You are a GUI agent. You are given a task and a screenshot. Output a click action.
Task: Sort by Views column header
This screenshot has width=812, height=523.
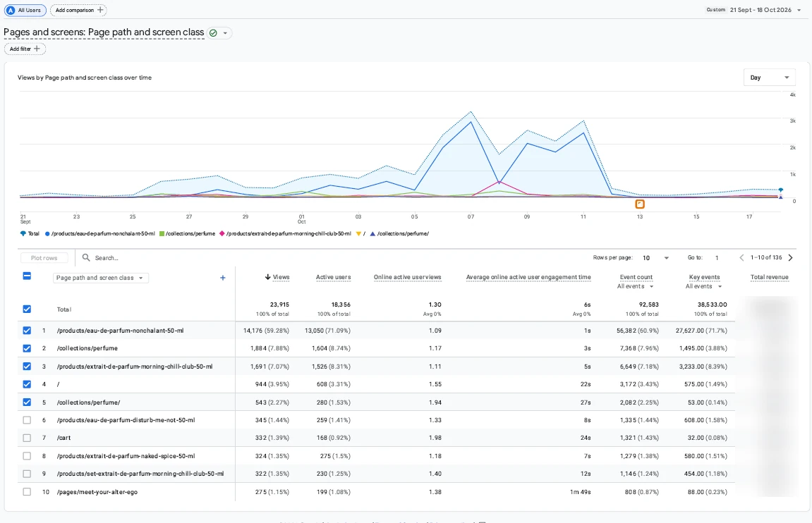tap(281, 277)
